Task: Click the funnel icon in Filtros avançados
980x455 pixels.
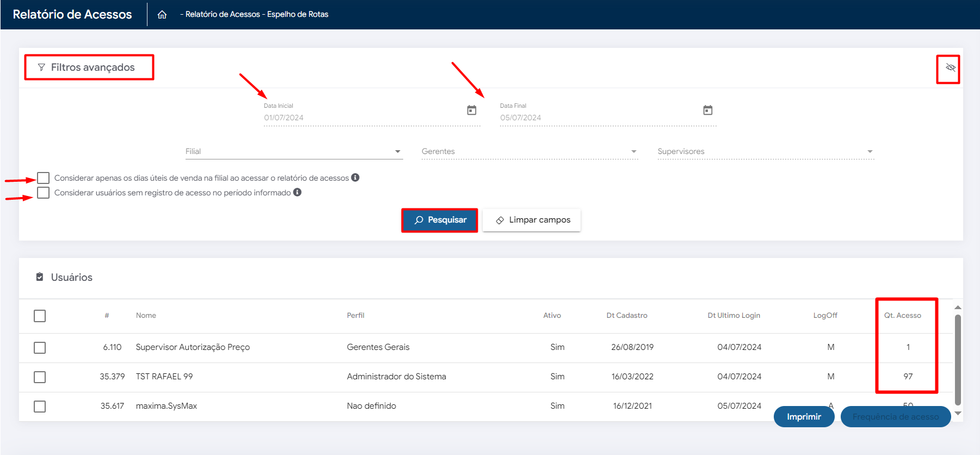Action: coord(41,67)
